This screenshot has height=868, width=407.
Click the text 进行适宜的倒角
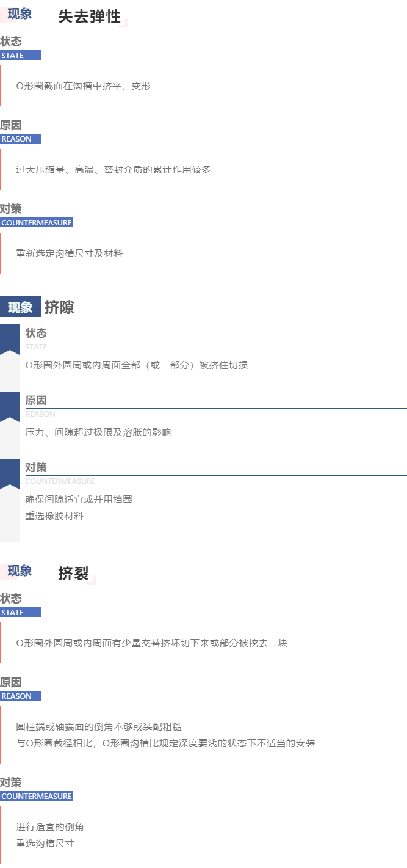coord(50,827)
